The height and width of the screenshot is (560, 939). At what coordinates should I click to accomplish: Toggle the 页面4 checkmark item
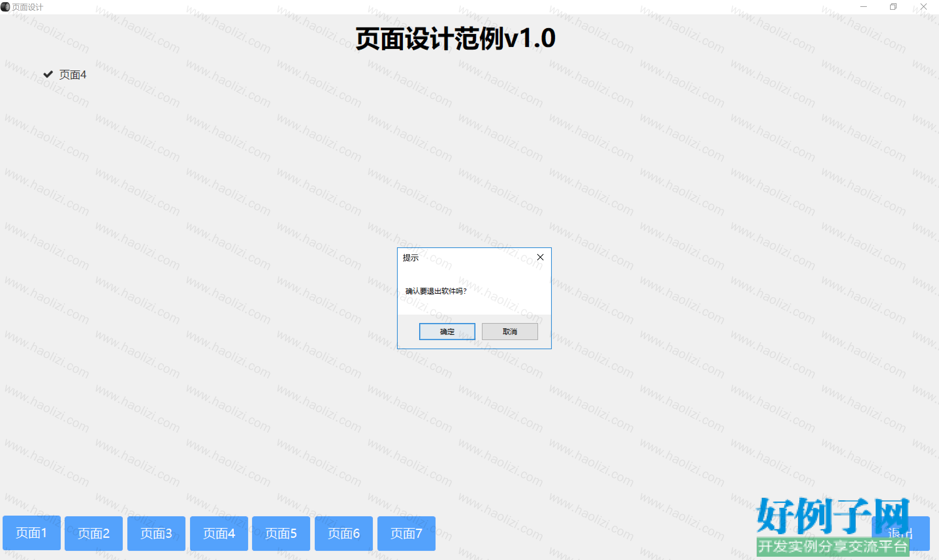[65, 74]
